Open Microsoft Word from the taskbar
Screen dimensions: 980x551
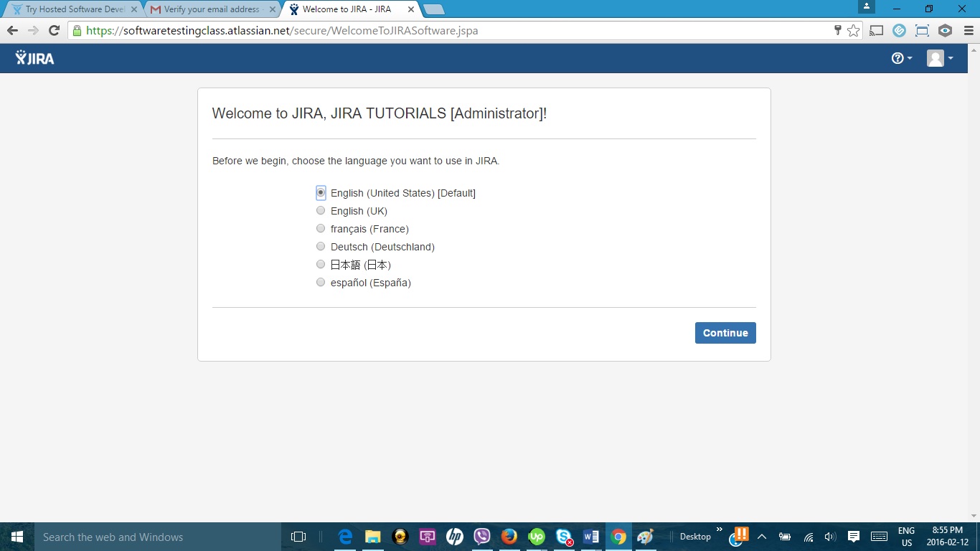[591, 537]
